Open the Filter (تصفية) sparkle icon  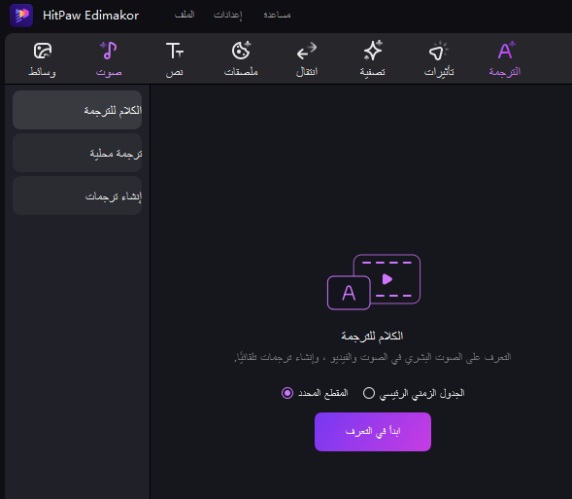[373, 51]
